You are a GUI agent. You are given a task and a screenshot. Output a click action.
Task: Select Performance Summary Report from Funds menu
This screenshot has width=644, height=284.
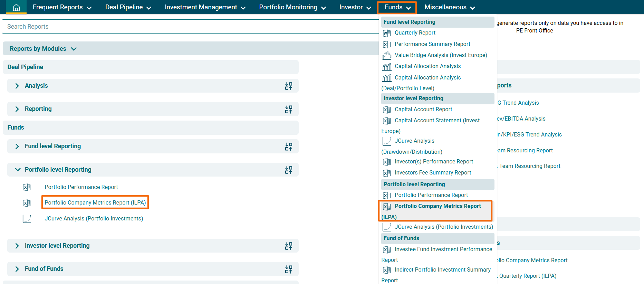tap(432, 44)
